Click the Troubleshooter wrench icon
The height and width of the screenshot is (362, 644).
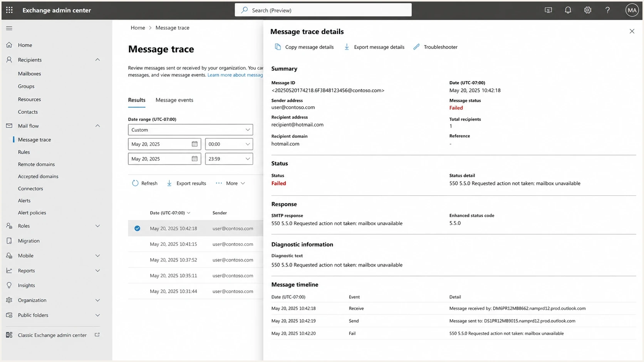pos(416,47)
